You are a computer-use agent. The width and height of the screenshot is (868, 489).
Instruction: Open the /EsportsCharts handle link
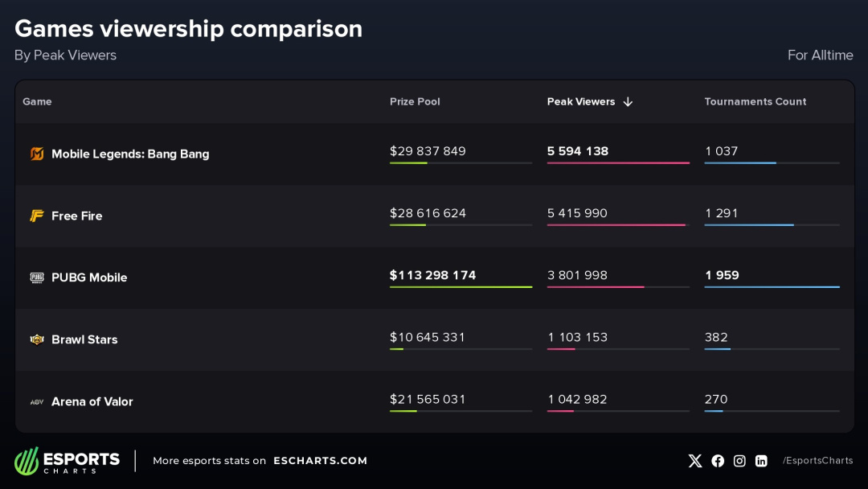(x=817, y=461)
